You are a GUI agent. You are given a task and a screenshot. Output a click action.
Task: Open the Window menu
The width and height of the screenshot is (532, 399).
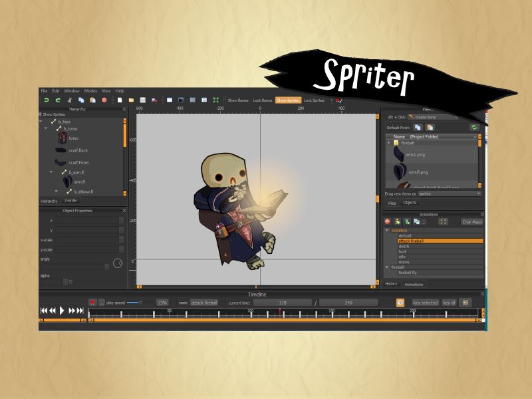pos(72,91)
